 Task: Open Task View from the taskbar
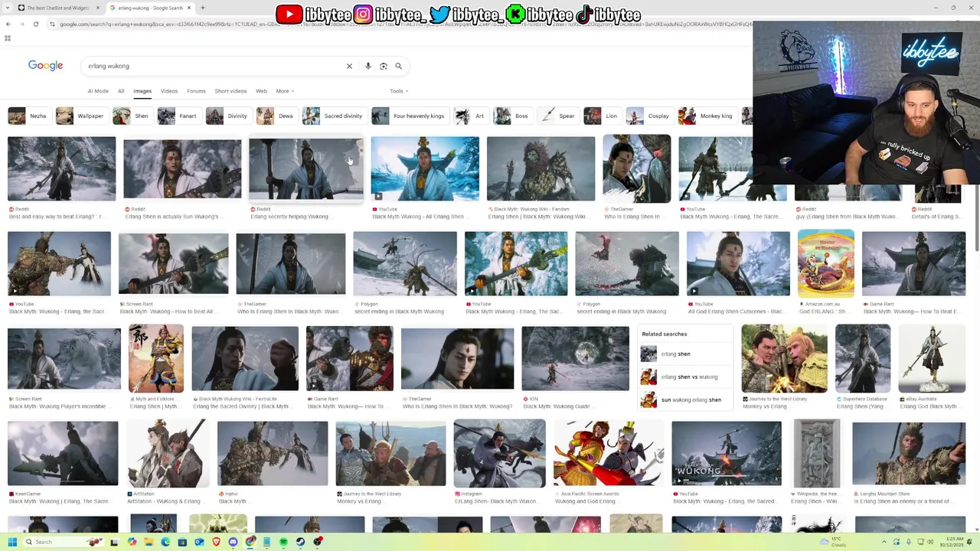(x=114, y=542)
